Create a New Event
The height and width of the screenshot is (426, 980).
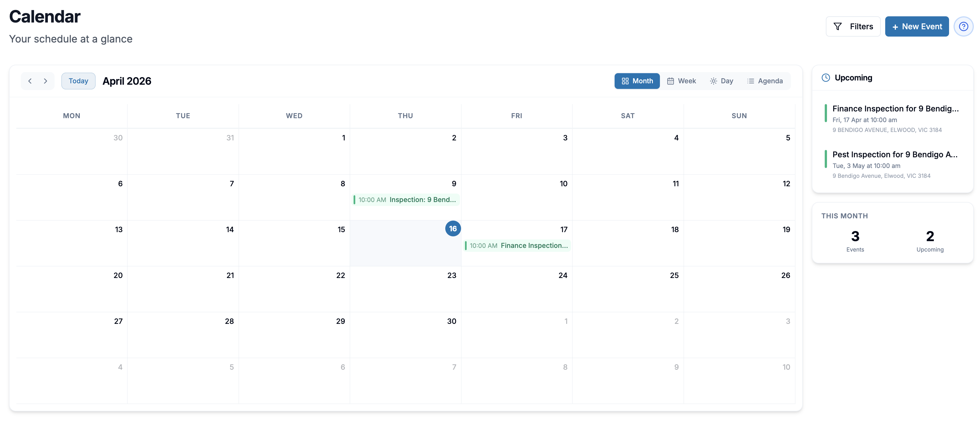[x=916, y=27]
